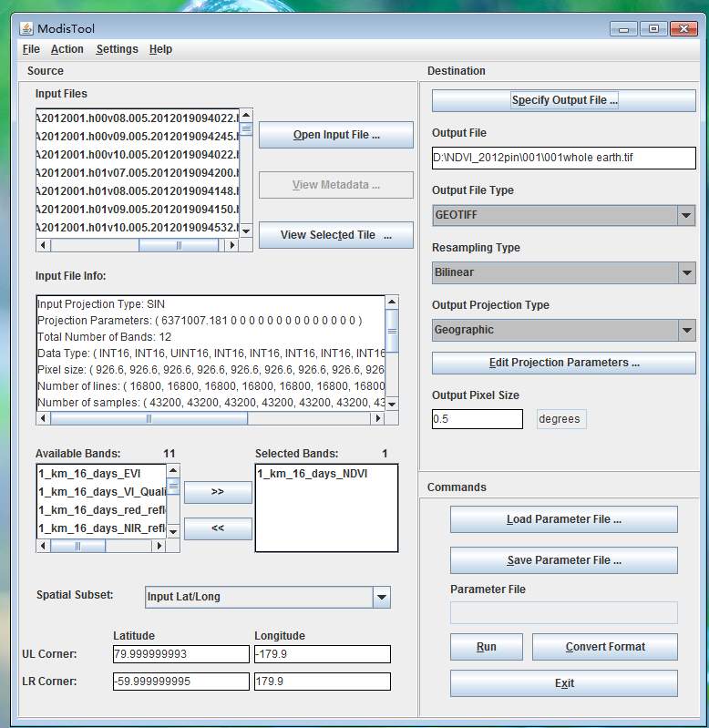Open the Help menu

tap(160, 49)
